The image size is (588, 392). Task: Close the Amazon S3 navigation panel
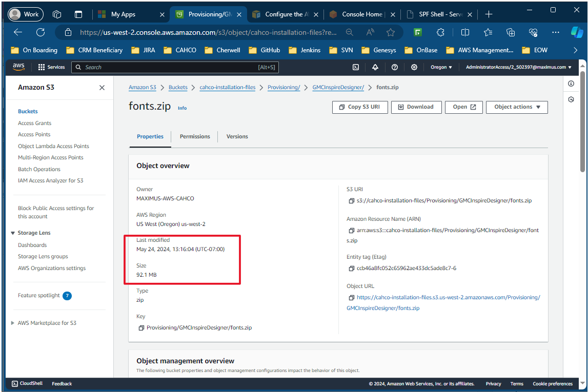pyautogui.click(x=102, y=88)
